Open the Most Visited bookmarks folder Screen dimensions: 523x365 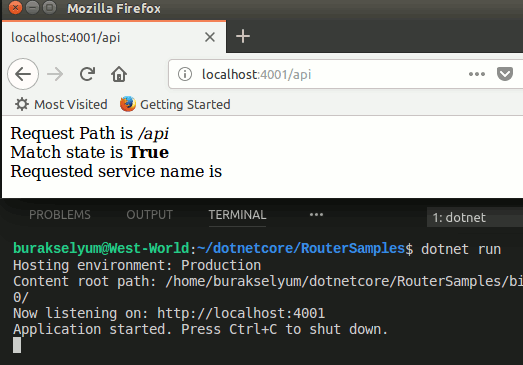(61, 104)
